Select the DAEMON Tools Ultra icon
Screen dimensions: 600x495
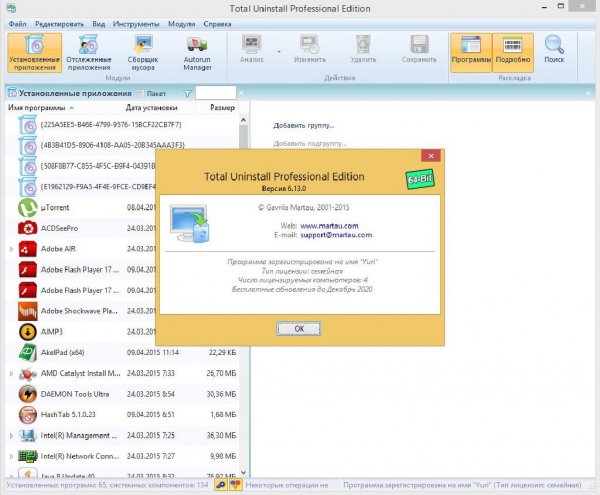pos(28,394)
